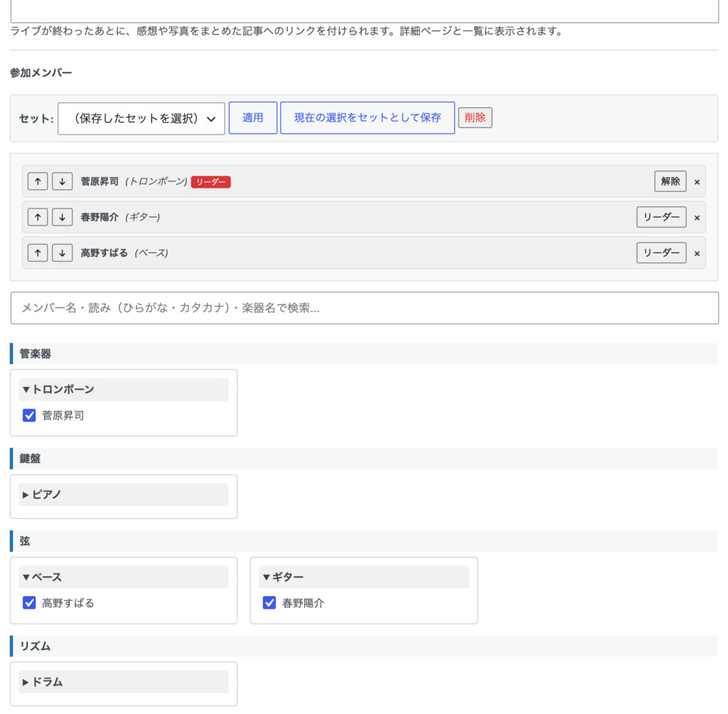Uncheck the 菅原昇司 checkbox under トロンボーン
Viewport: 728px width, 714px height.
29,415
